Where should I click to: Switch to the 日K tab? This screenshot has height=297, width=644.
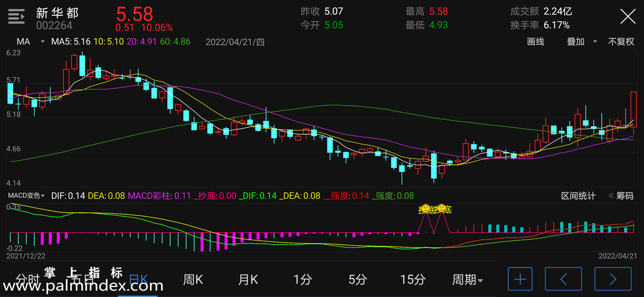[138, 280]
